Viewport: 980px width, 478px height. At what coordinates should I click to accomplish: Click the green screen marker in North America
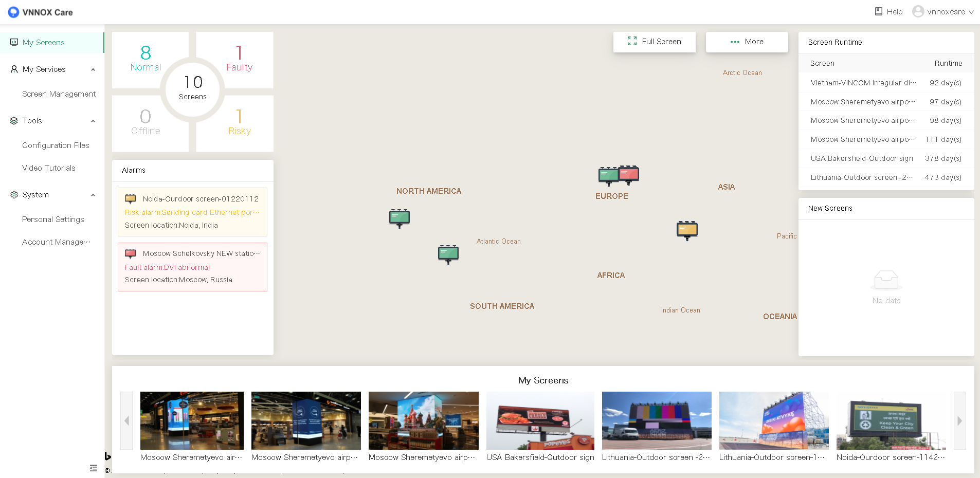[400, 218]
